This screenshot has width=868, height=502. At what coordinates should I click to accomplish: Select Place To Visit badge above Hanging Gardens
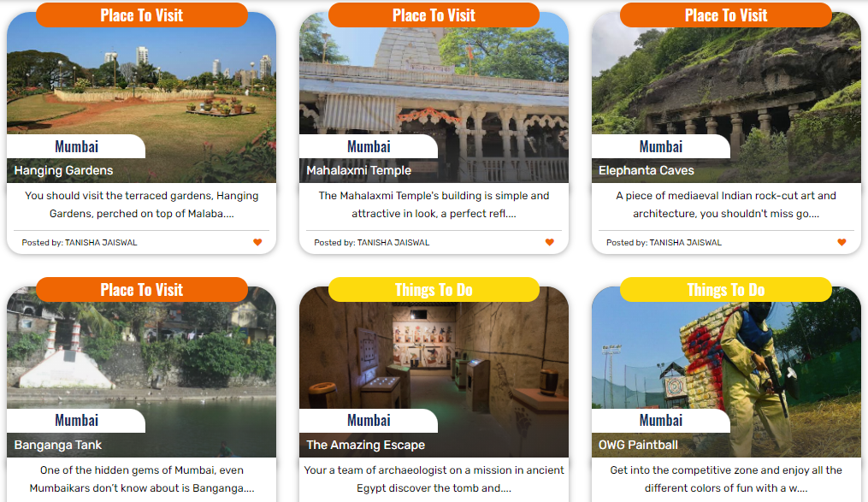pyautogui.click(x=142, y=15)
